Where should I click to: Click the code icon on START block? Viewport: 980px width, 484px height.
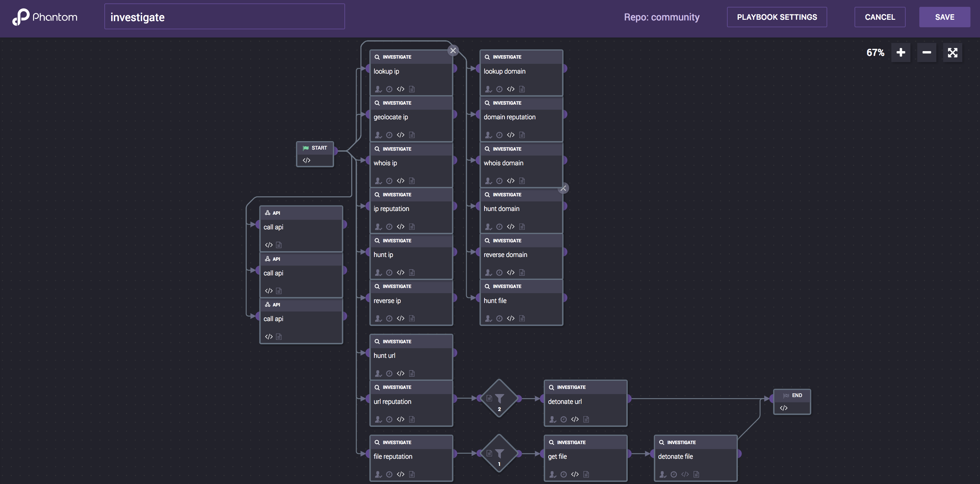pyautogui.click(x=306, y=160)
